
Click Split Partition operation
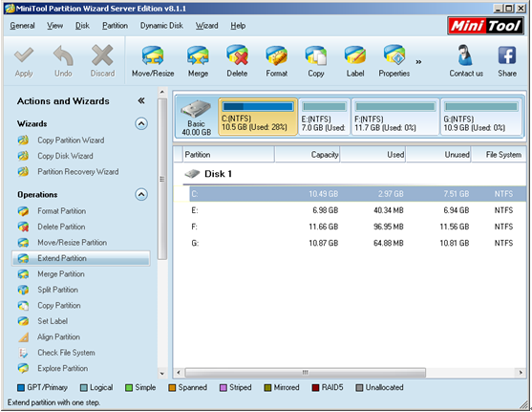(57, 290)
